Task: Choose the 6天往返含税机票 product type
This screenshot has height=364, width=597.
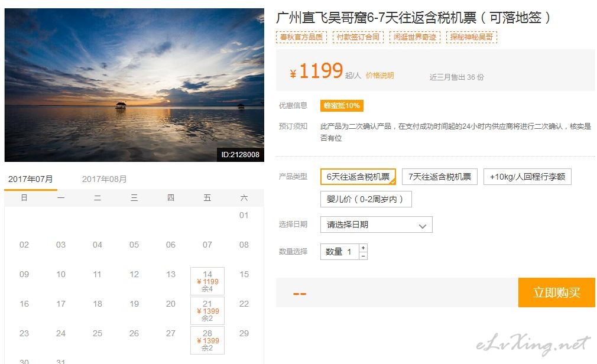Action: pos(358,177)
